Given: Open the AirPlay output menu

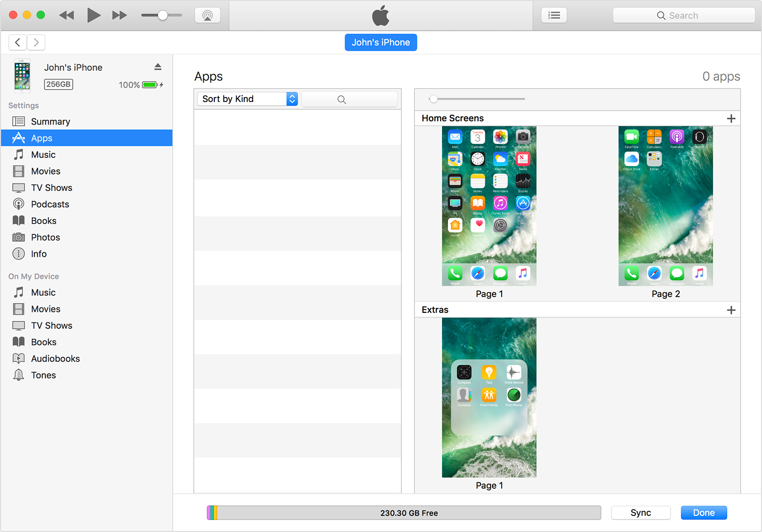Looking at the screenshot, I should click(208, 15).
